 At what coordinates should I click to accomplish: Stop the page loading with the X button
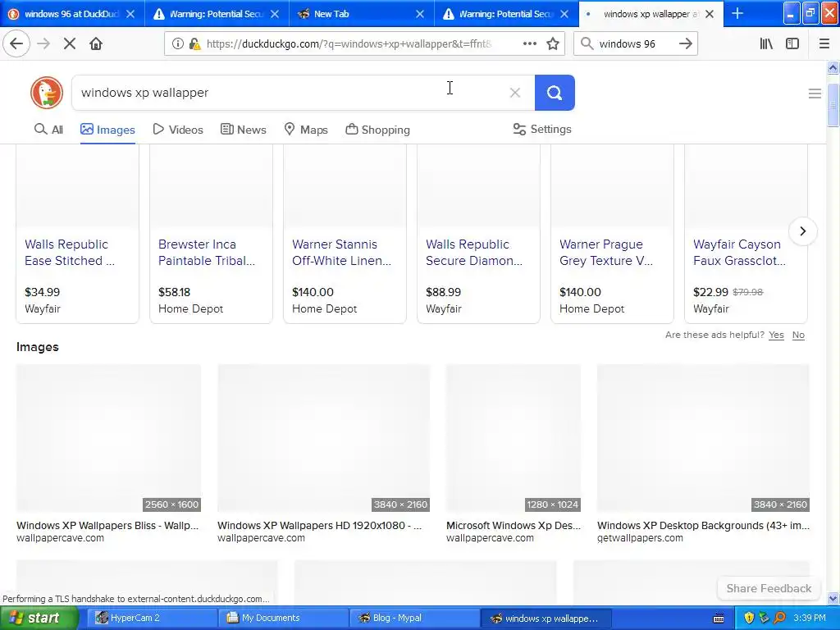point(70,43)
